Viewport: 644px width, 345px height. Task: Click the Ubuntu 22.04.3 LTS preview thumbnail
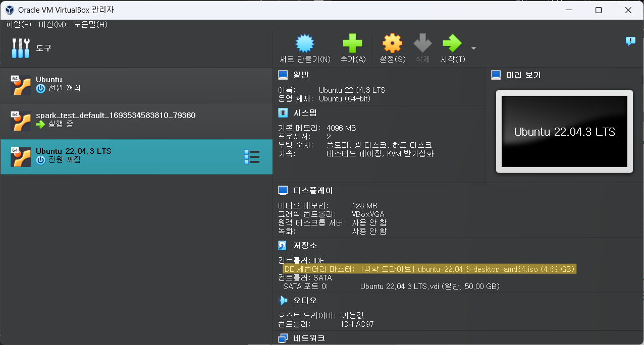tap(564, 132)
